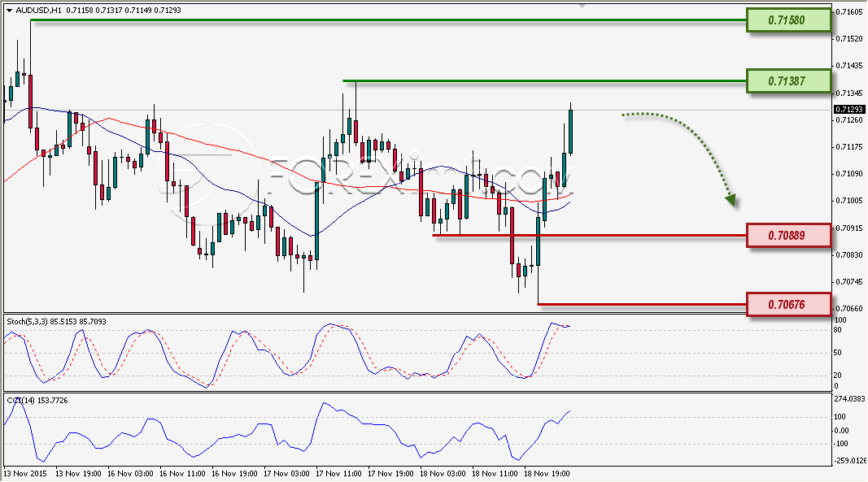Click the 16 Nov 19:00 time label
This screenshot has height=482, width=868.
(x=235, y=474)
